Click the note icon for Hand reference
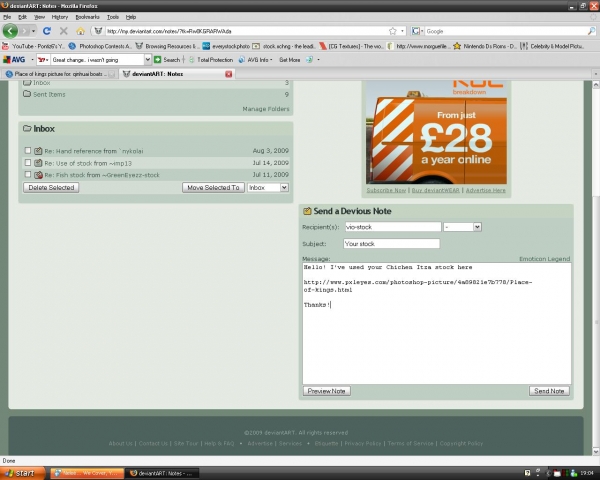Viewport: 600px width, 480px height. point(38,151)
